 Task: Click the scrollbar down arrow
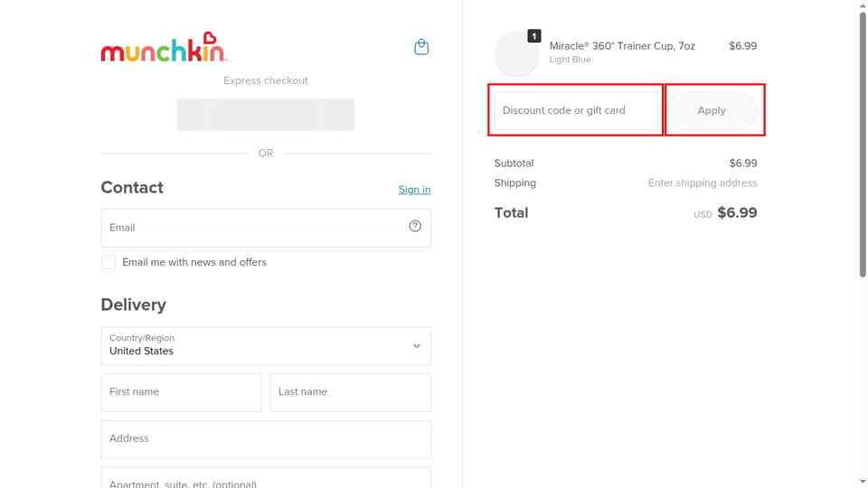coord(863,483)
